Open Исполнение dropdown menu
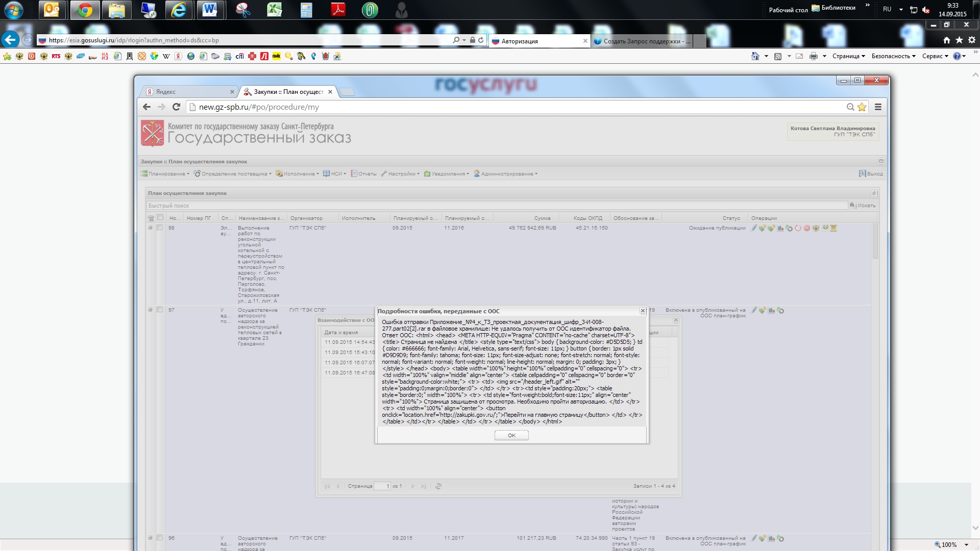 click(298, 174)
